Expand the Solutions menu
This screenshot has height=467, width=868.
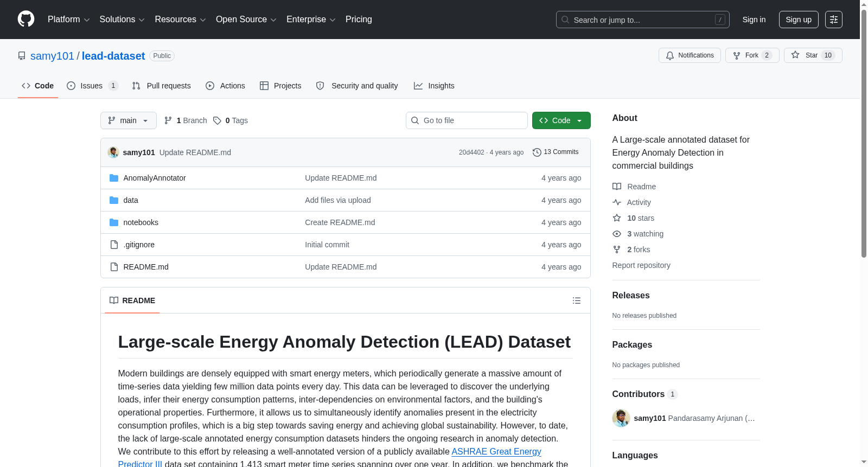tap(122, 20)
